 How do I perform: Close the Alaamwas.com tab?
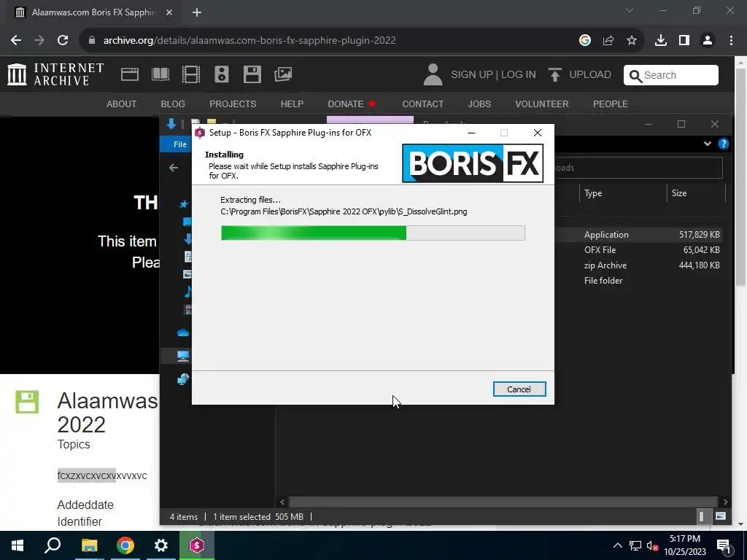(x=169, y=13)
